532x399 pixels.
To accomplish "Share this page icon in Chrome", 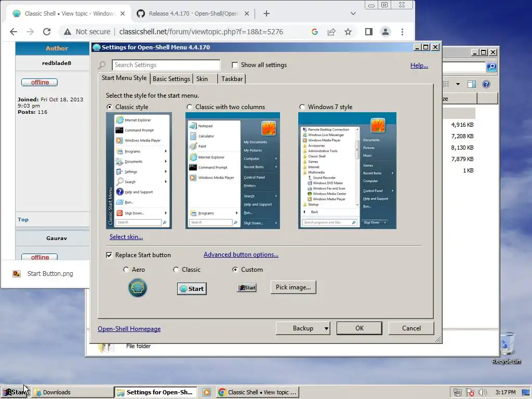I will (x=331, y=32).
